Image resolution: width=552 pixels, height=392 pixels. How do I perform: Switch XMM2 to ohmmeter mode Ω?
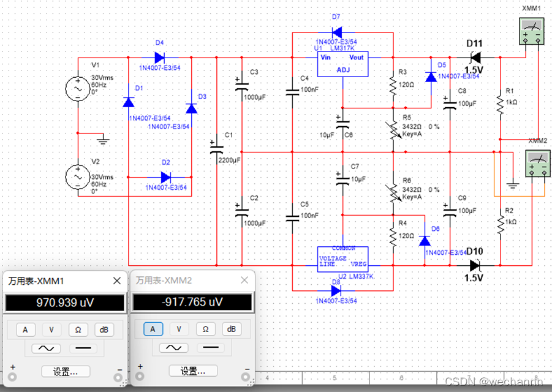tap(205, 329)
